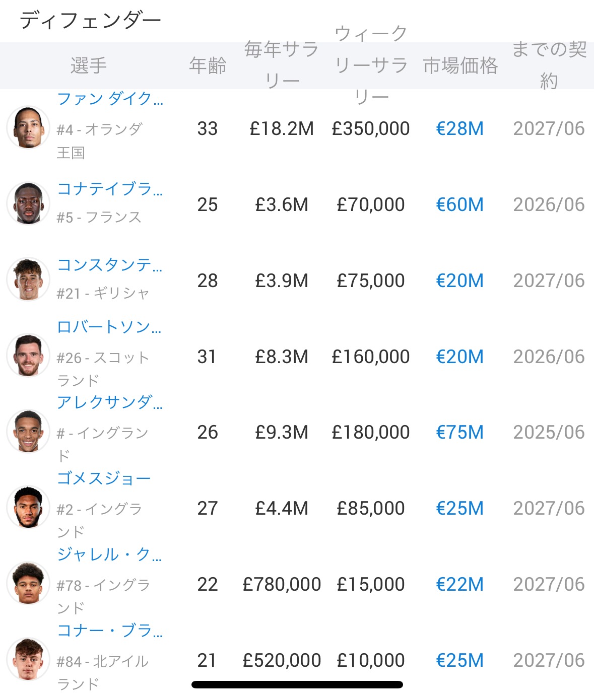
Task: Sort by ウィークリーサラリー column header
Action: click(x=371, y=65)
